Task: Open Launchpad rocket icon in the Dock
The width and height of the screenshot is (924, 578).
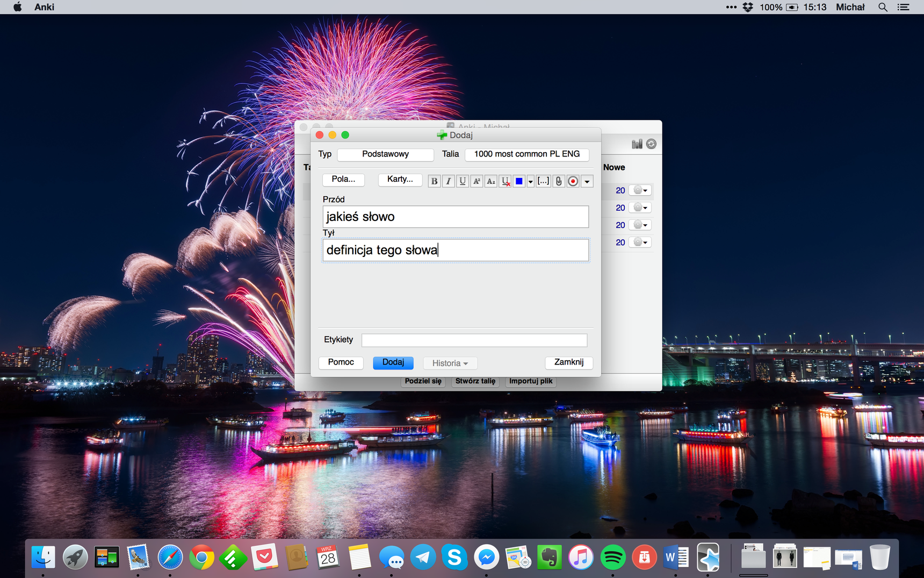Action: click(x=75, y=558)
